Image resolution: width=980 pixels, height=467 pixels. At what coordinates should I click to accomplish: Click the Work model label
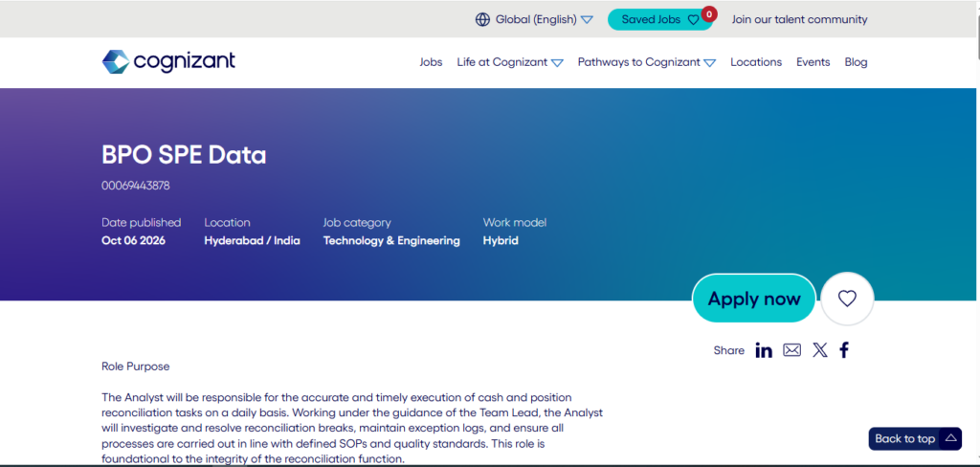[514, 223]
